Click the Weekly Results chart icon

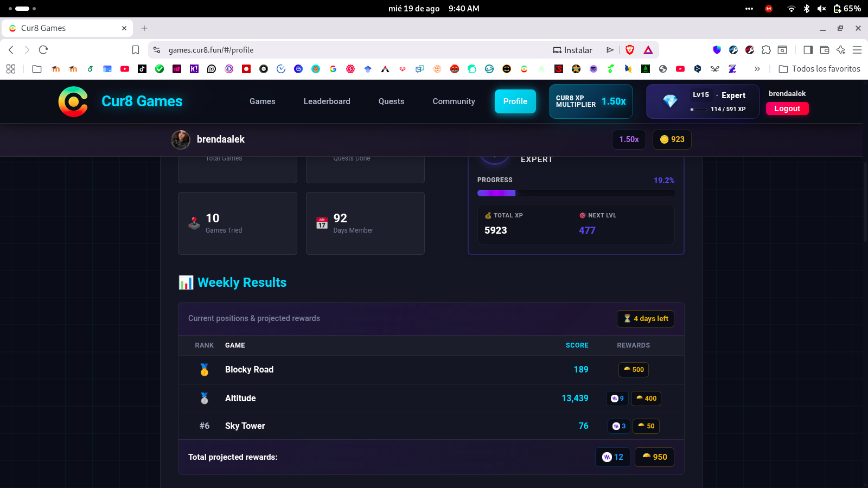pos(186,282)
